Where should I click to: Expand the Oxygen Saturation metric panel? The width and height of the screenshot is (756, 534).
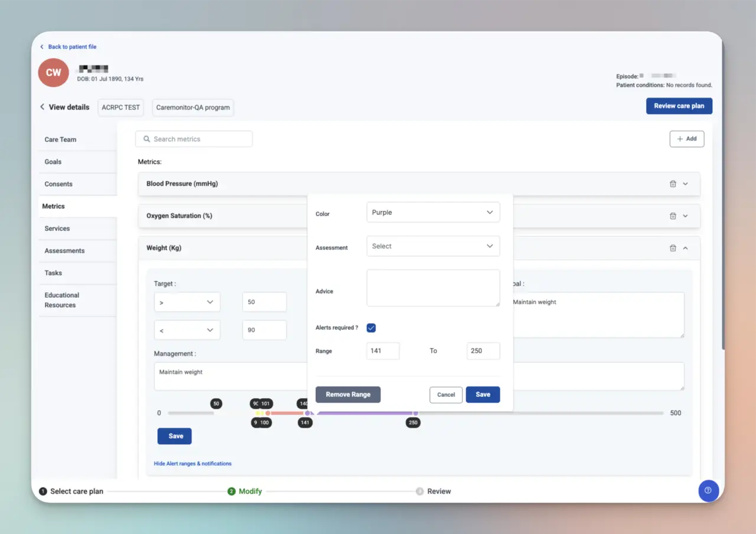tap(685, 216)
